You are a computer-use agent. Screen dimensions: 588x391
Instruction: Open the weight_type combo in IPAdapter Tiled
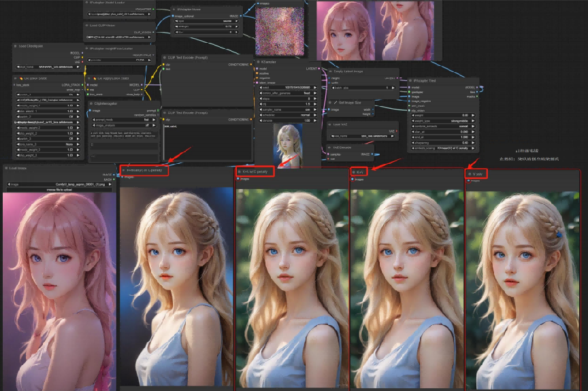[x=443, y=121]
